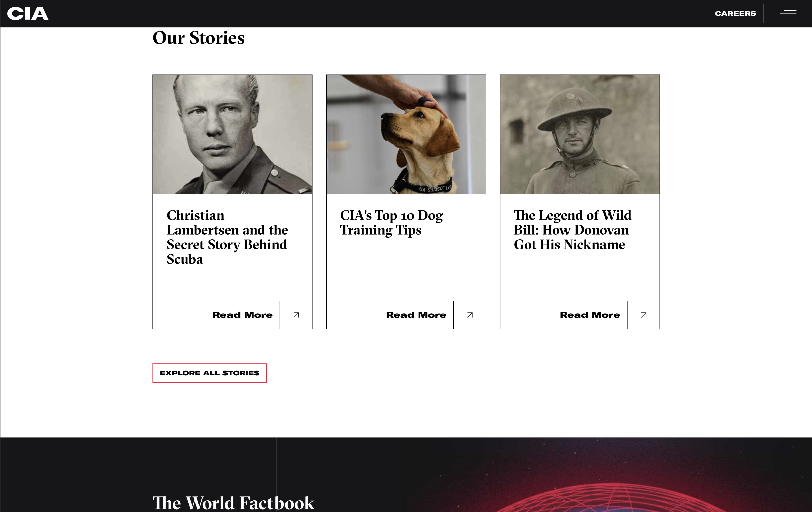Open the hamburger menu icon

coord(788,14)
